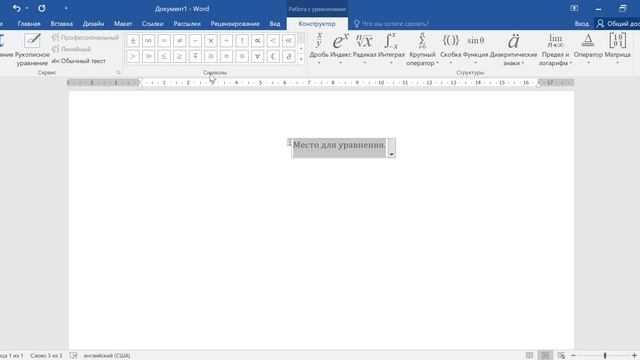Expand the undo history dropdown arrow
The image size is (640, 360).
coord(27,8)
